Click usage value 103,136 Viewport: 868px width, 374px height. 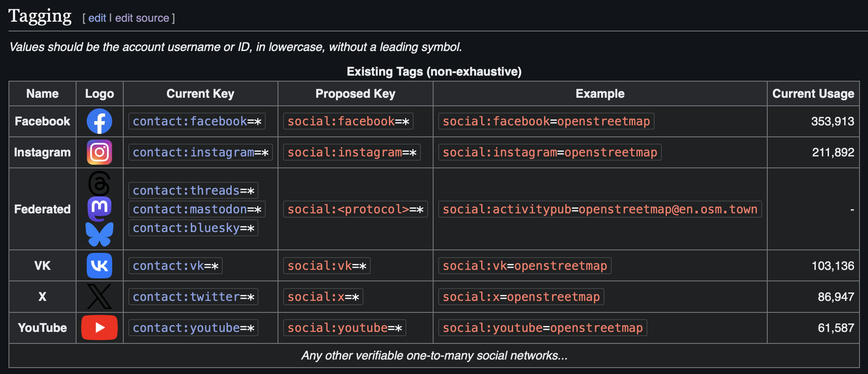[833, 266]
